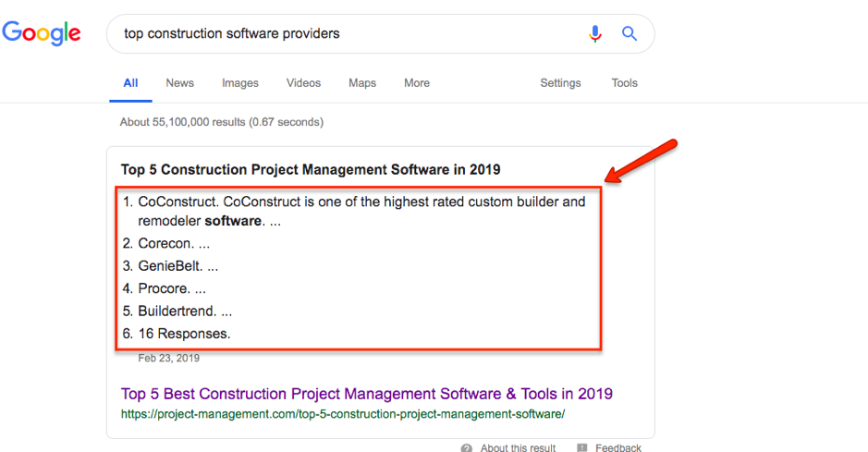Go to the Maps tab

361,83
